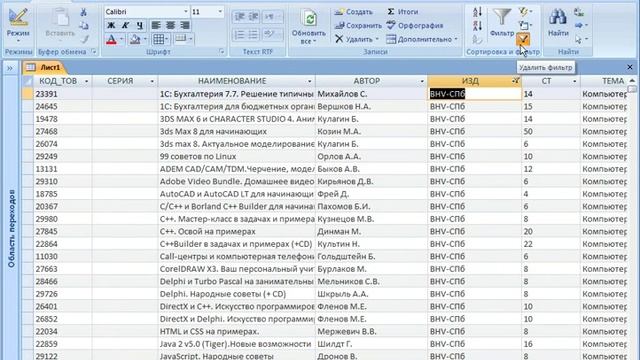640x360 pixels.
Task: Click the Найти binoculars button
Action: tap(558, 22)
